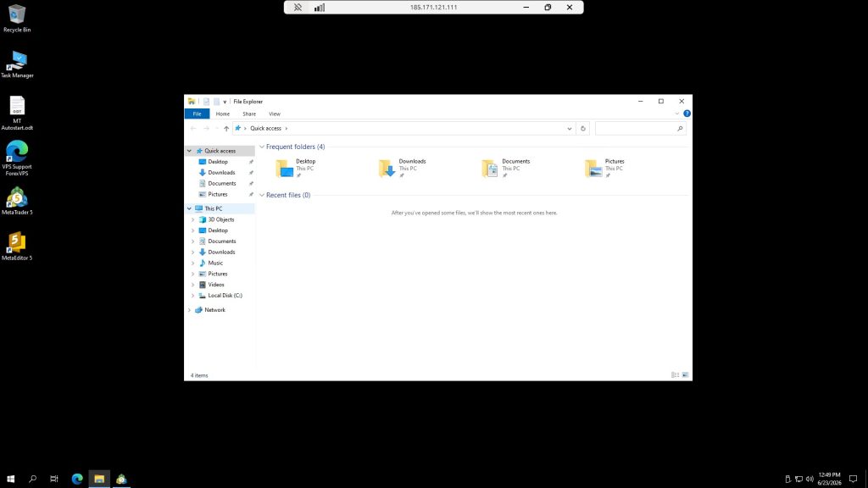The height and width of the screenshot is (488, 868).
Task: Open the Recycle Bin desktop icon
Action: [x=17, y=19]
